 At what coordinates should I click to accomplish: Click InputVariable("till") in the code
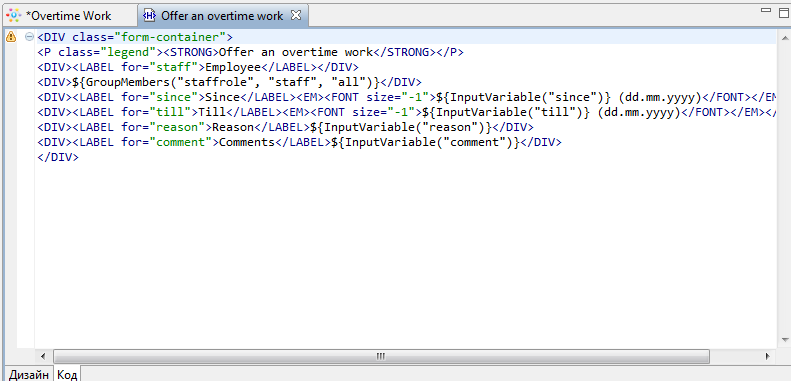[506, 113]
